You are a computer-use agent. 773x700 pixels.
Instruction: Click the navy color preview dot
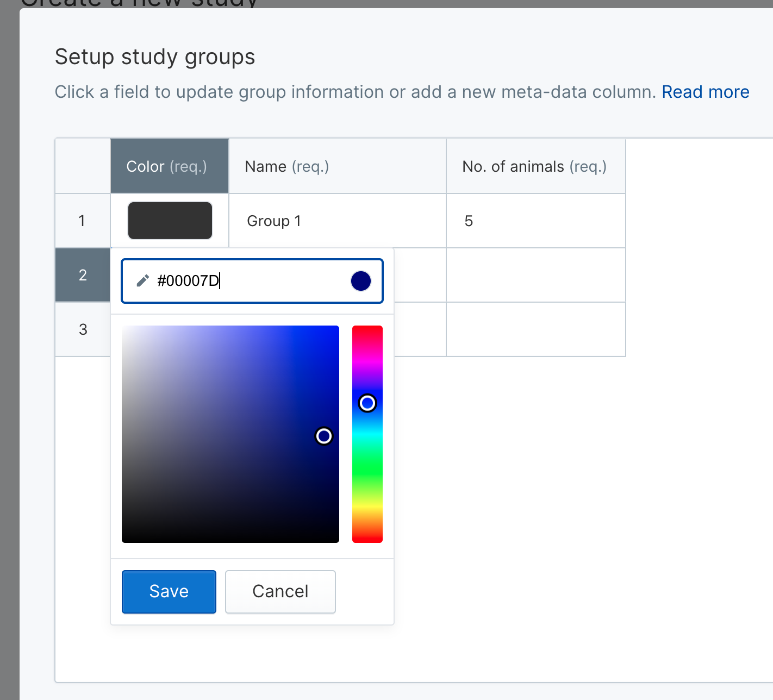pos(361,281)
